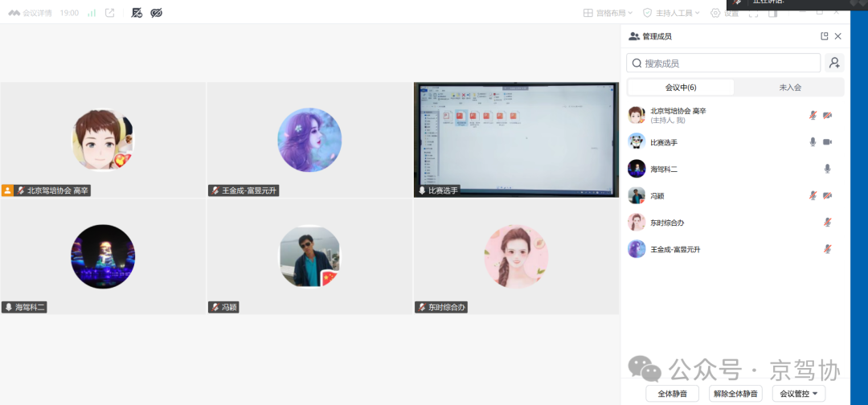This screenshot has height=405, width=868.
Task: Check the network signal strength icon
Action: click(92, 13)
